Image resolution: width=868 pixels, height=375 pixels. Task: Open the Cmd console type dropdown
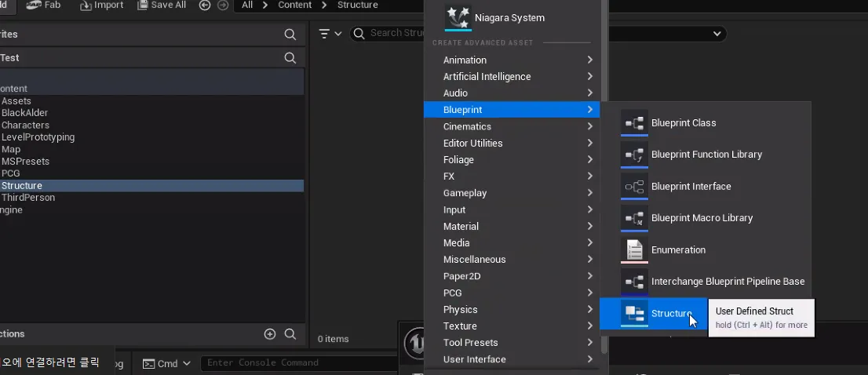point(166,363)
